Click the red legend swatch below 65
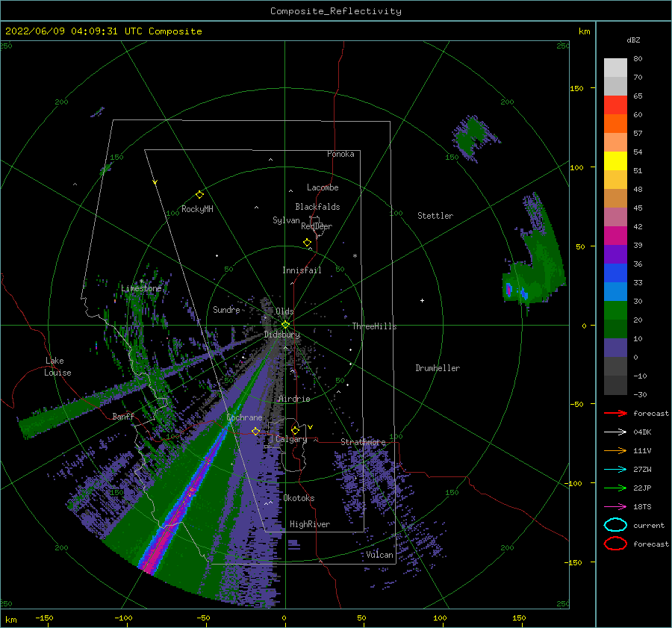The height and width of the screenshot is (628, 672). click(615, 105)
